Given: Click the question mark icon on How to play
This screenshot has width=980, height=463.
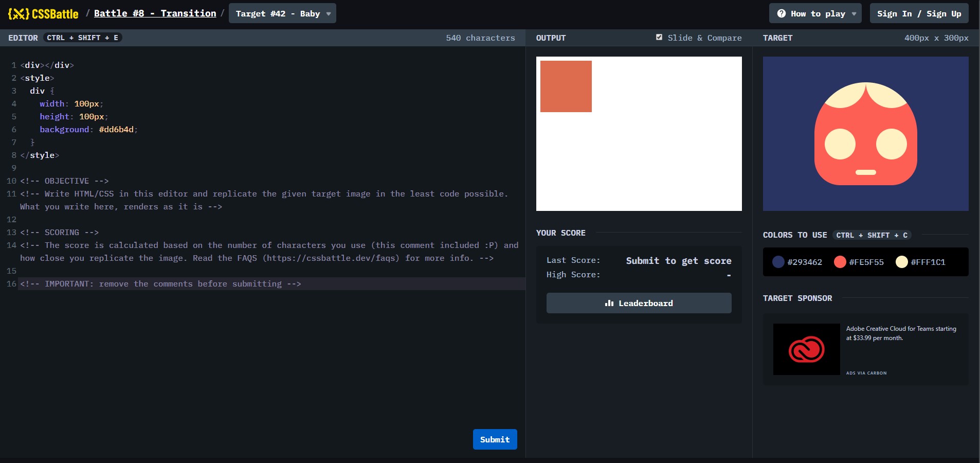Looking at the screenshot, I should click(x=783, y=13).
